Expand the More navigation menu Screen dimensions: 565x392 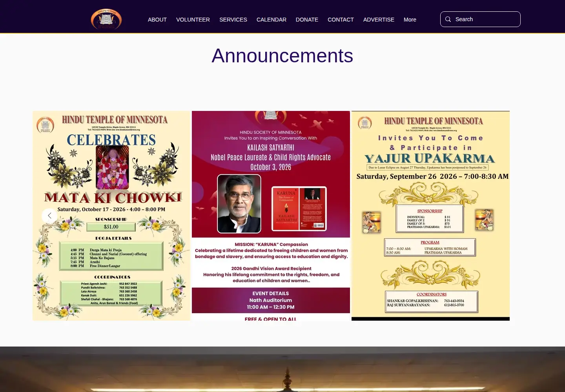click(x=410, y=20)
